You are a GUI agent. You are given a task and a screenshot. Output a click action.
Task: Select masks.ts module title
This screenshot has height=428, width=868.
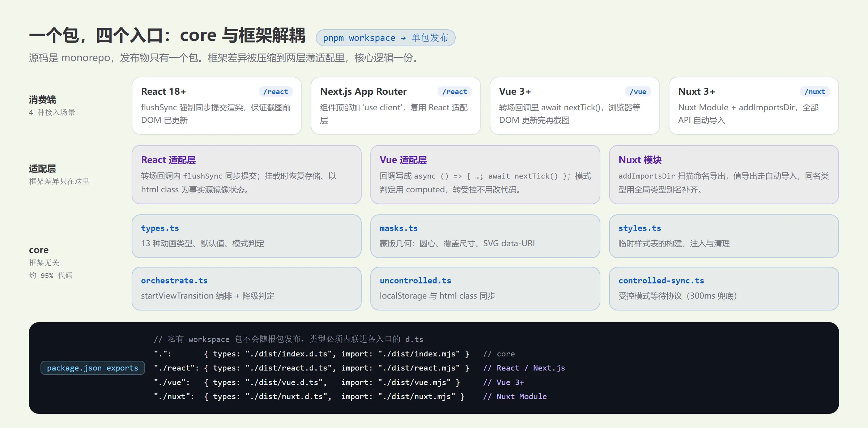click(399, 228)
